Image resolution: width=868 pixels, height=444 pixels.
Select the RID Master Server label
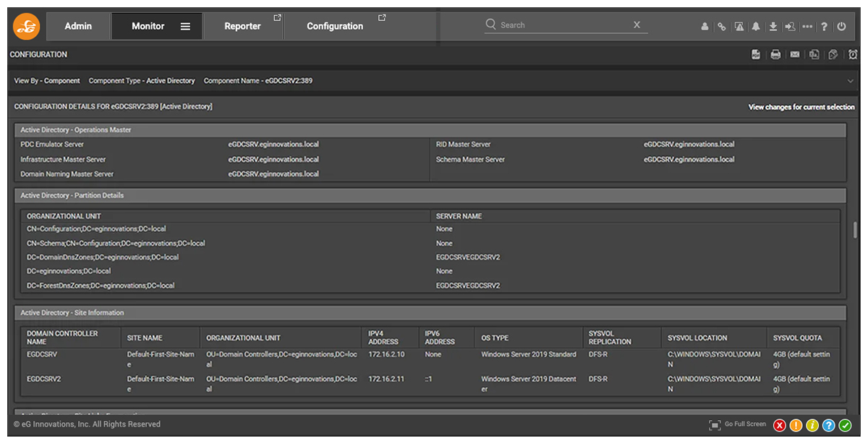[x=463, y=145]
